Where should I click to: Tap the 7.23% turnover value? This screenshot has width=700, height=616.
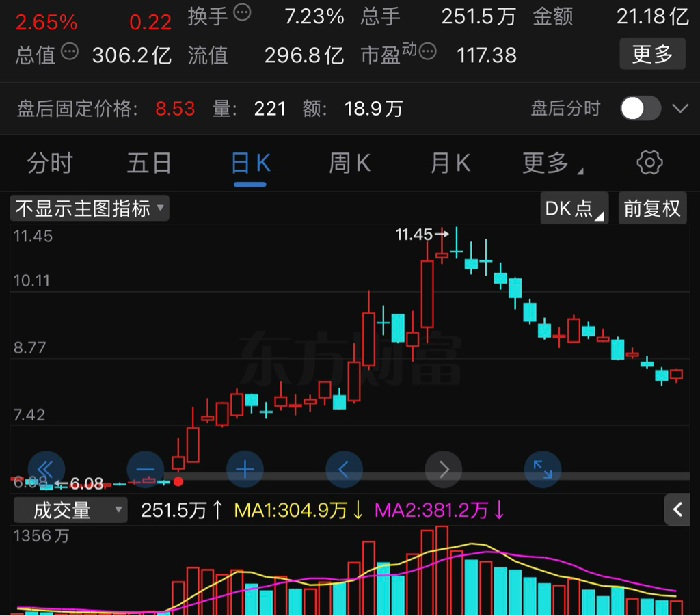(x=314, y=16)
